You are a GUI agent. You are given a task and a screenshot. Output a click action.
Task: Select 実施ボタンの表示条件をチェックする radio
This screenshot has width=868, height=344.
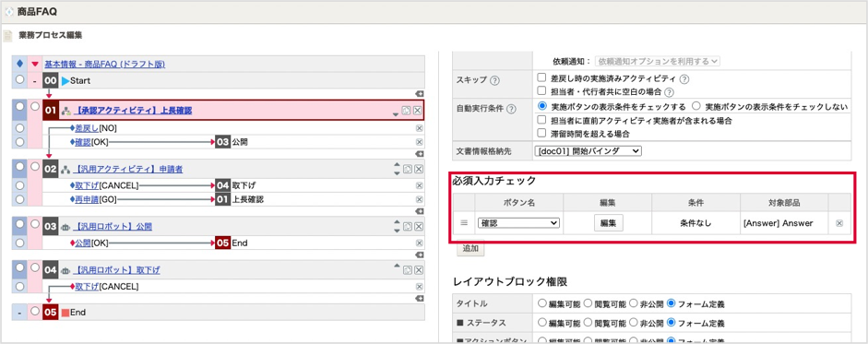(541, 106)
